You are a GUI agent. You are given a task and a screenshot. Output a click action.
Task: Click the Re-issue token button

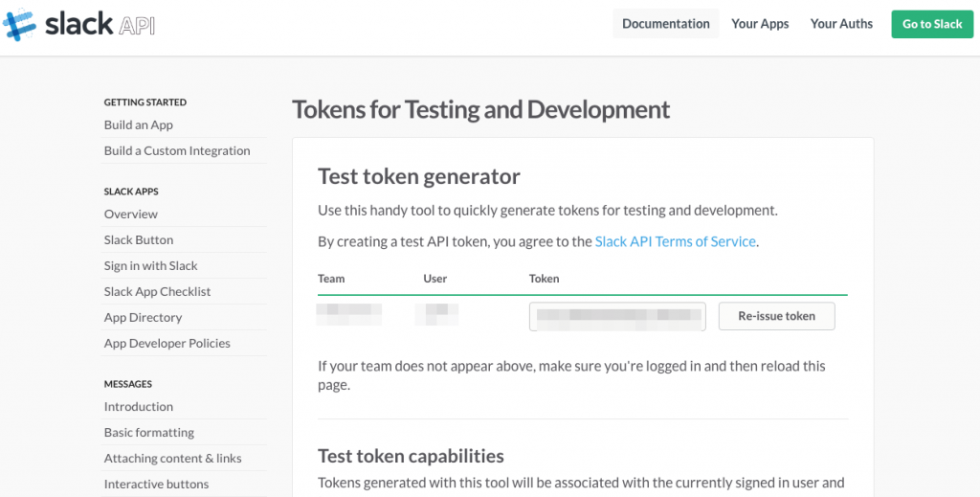(x=776, y=316)
